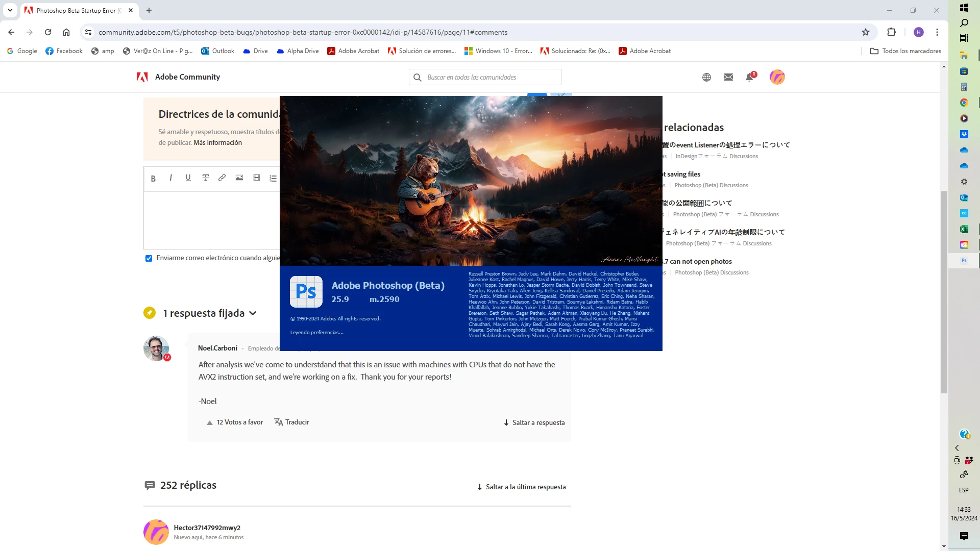Viewport: 980px width, 551px height.
Task: Collapse the '1 respuesta fijada' section
Action: [253, 313]
